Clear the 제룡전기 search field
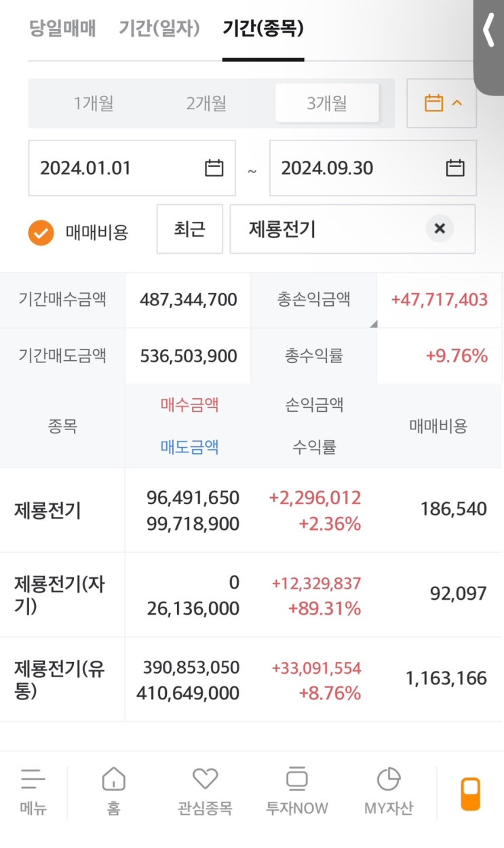 pos(440,229)
